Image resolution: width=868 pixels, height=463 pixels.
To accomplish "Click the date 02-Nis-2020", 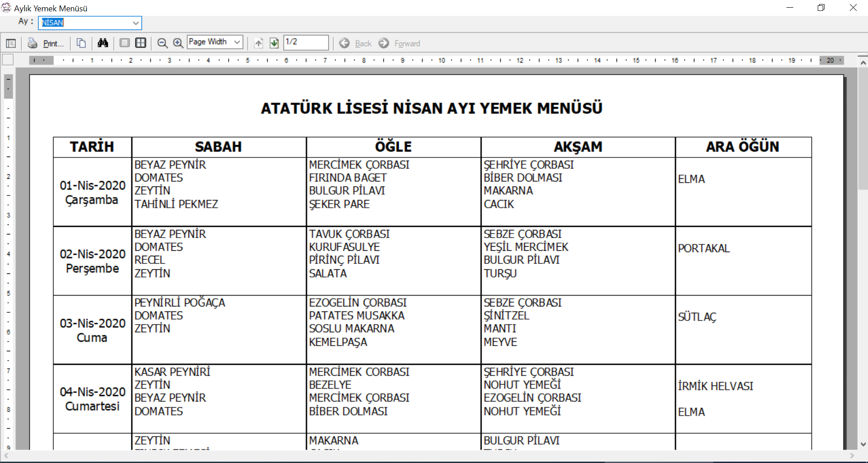I will tap(92, 254).
